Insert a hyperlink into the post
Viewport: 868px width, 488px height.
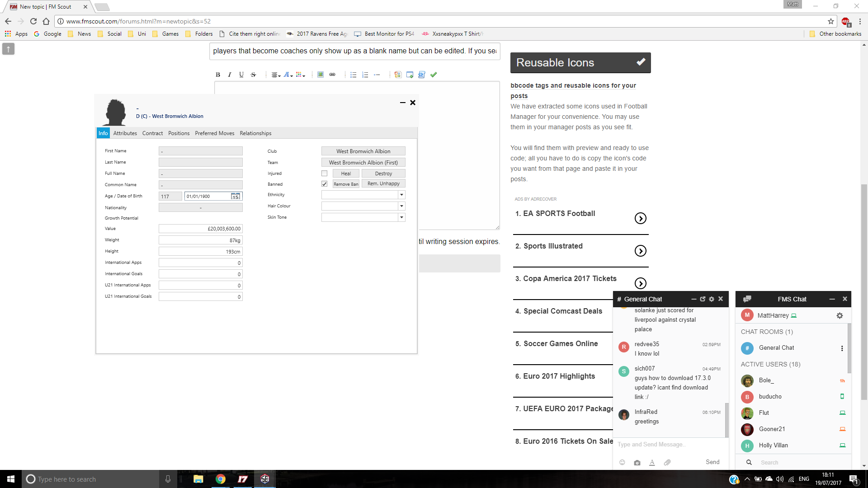click(x=332, y=75)
